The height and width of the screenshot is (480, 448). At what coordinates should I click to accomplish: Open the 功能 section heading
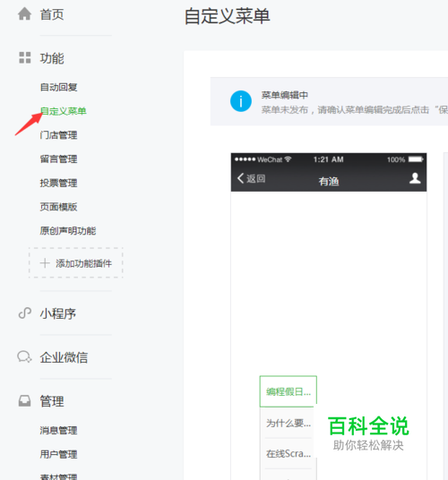[52, 58]
